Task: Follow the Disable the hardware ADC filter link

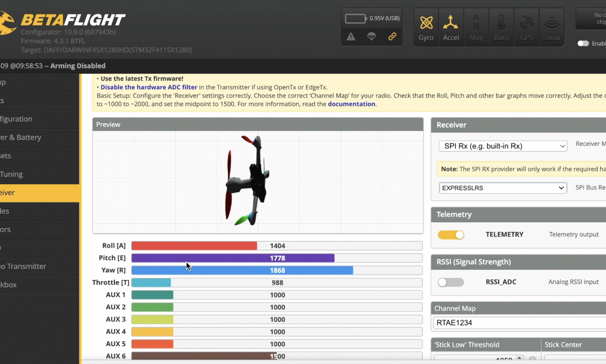Action: click(x=149, y=87)
